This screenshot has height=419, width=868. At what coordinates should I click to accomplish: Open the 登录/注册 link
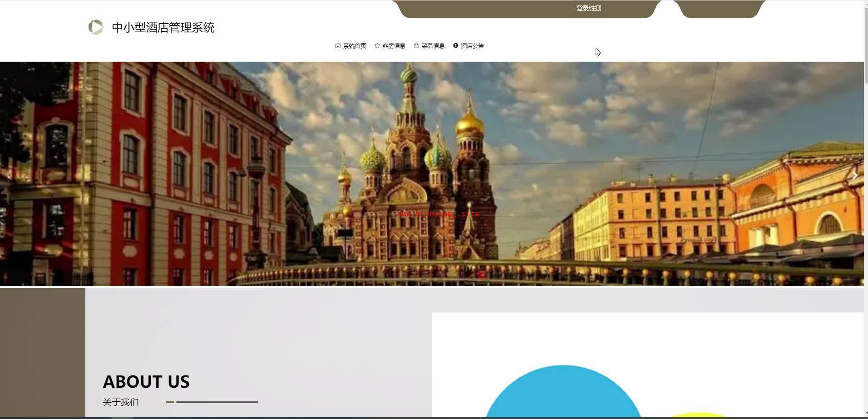[x=589, y=8]
